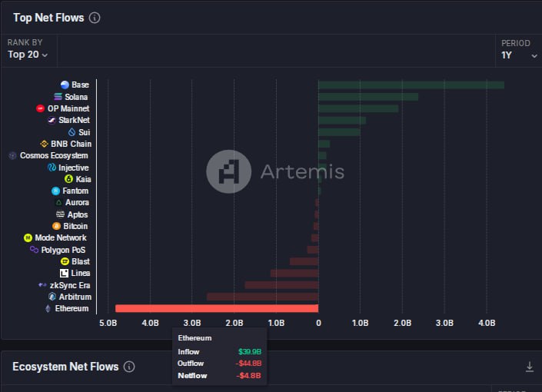
Task: Select the Solana green net flow bar
Action: click(368, 97)
